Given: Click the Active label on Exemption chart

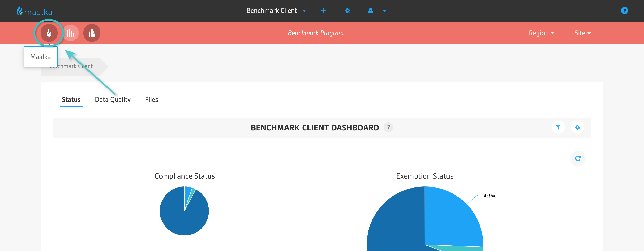Looking at the screenshot, I should (490, 196).
